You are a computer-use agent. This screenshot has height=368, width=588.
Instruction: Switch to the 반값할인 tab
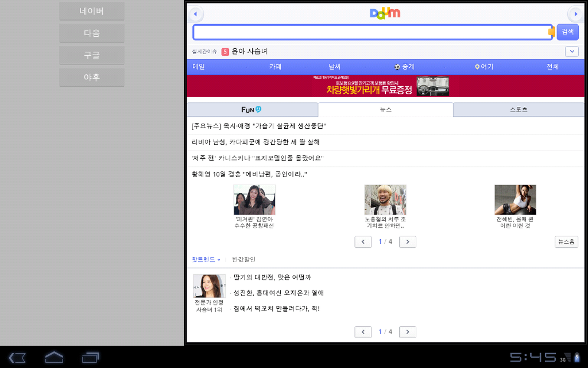click(x=243, y=259)
